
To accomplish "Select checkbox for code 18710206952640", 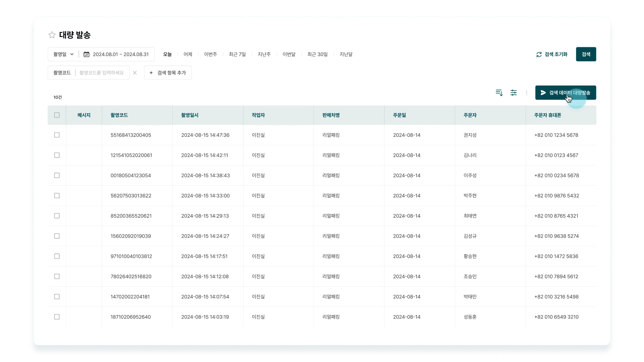I will (57, 317).
